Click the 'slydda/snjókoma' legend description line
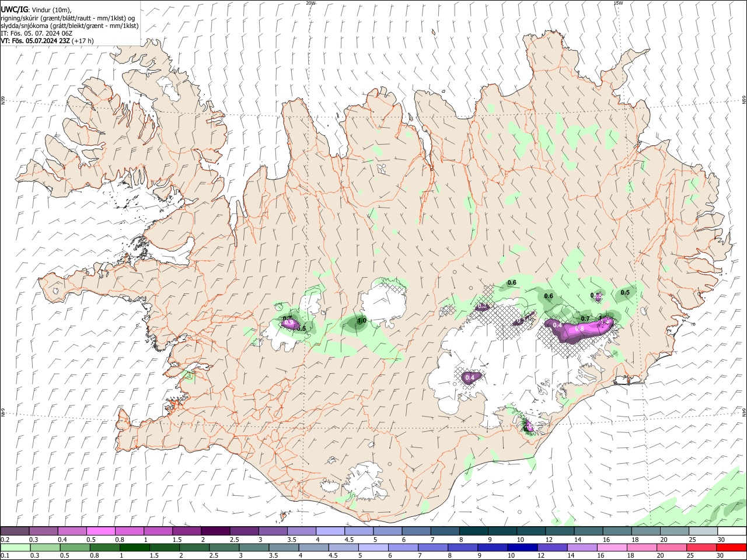Viewport: 747px width, 560px height. coord(70,26)
